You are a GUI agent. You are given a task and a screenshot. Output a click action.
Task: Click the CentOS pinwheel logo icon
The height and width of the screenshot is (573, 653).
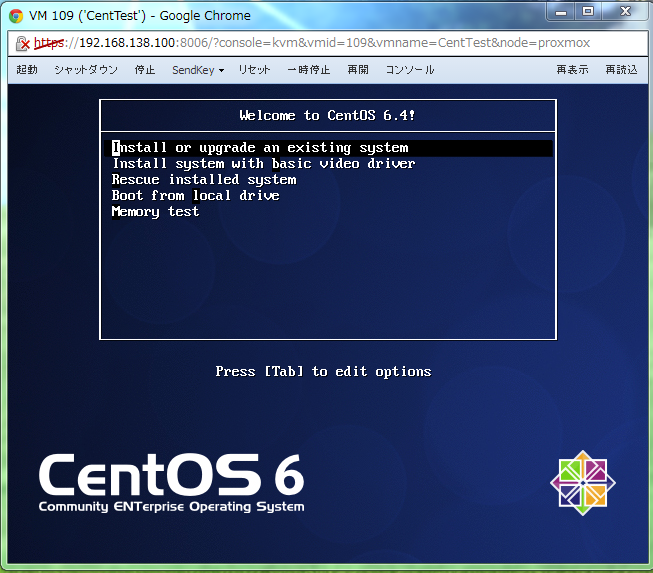(x=583, y=483)
